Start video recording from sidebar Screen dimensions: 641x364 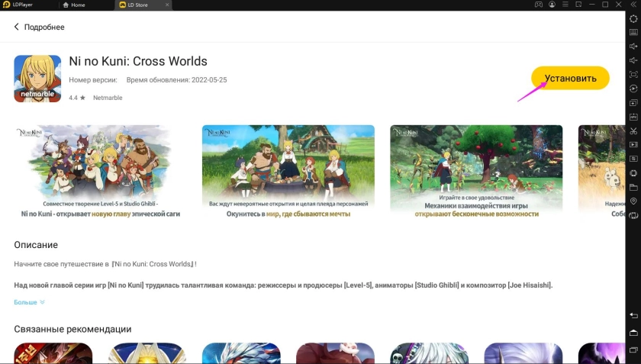point(633,145)
